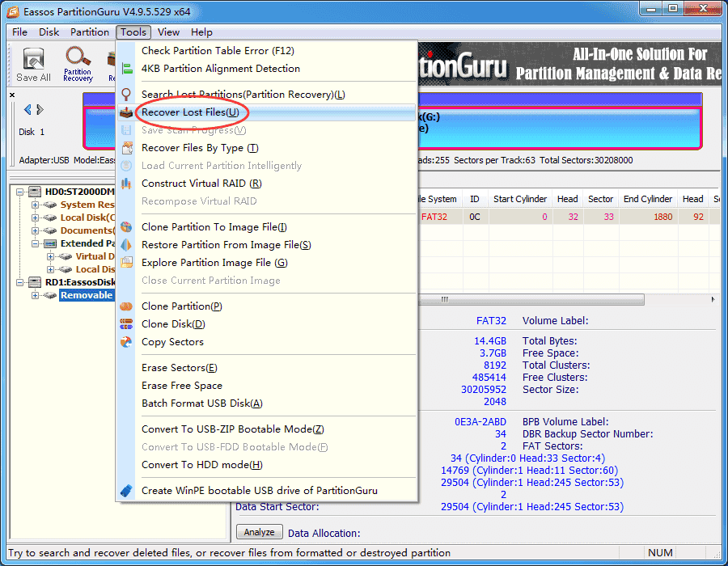Click the 4KB Partition Alignment Detection icon
The image size is (728, 566).
126,69
